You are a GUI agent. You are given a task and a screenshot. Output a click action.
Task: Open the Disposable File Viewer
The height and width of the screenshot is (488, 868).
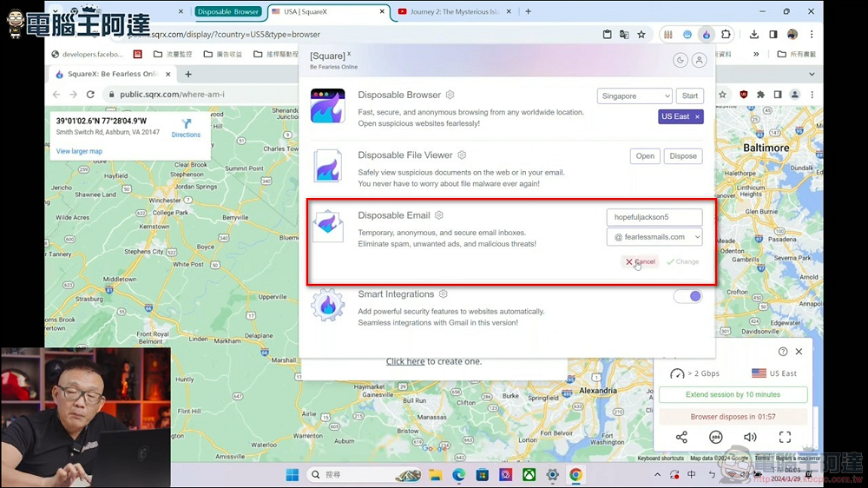pyautogui.click(x=645, y=156)
